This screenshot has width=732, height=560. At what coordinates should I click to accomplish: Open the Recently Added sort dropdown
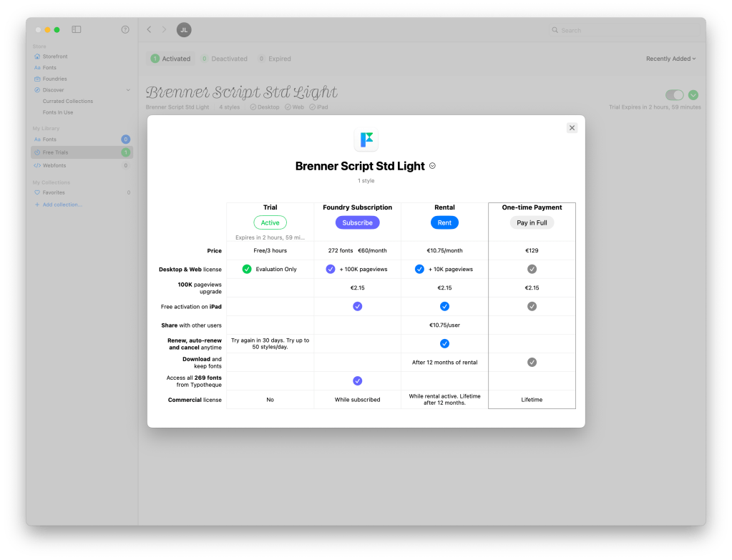point(670,59)
